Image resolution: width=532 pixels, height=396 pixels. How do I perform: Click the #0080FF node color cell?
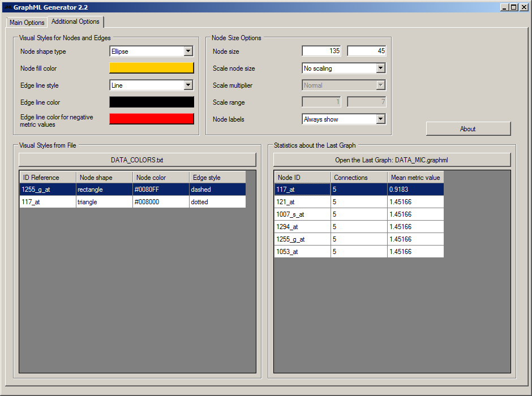161,189
